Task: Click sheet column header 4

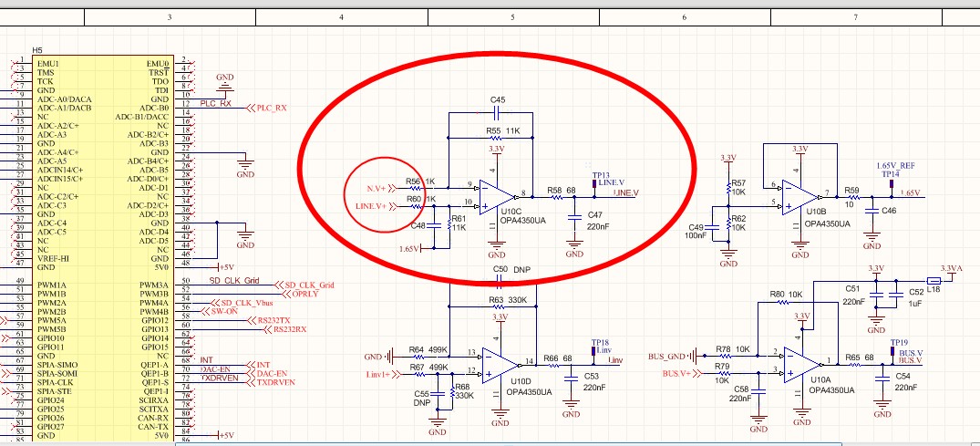Action: click(x=341, y=17)
